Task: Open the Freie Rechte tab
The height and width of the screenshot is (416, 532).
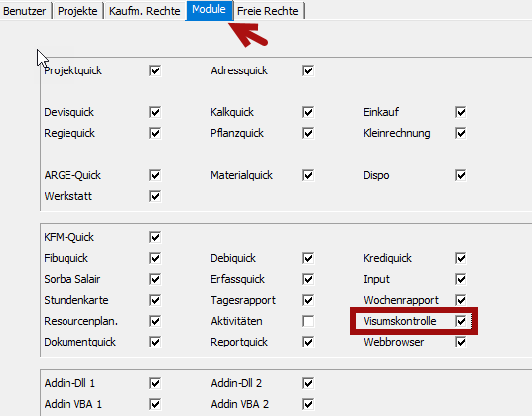Action: pyautogui.click(x=268, y=11)
